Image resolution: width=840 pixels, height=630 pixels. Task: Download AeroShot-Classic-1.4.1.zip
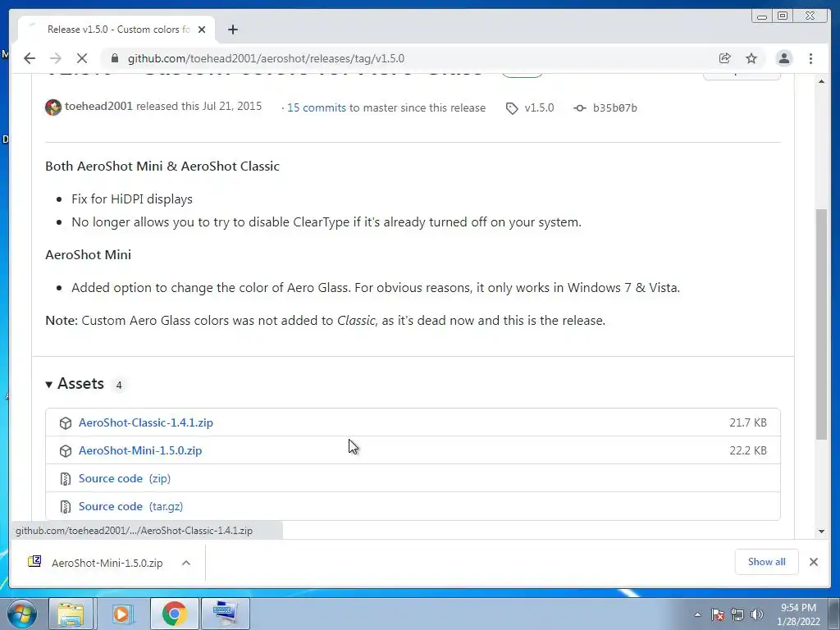(x=146, y=422)
